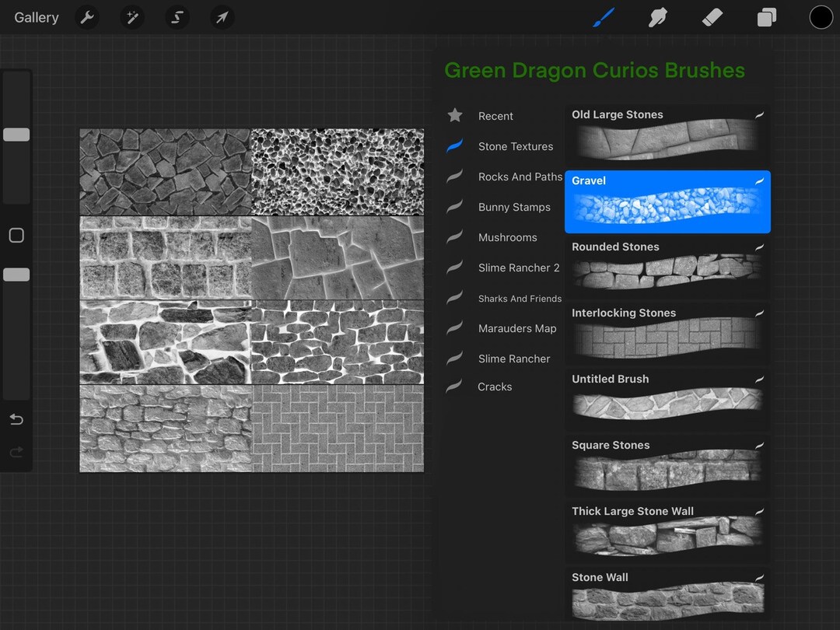
Task: Select the Eraser tool
Action: click(x=712, y=17)
